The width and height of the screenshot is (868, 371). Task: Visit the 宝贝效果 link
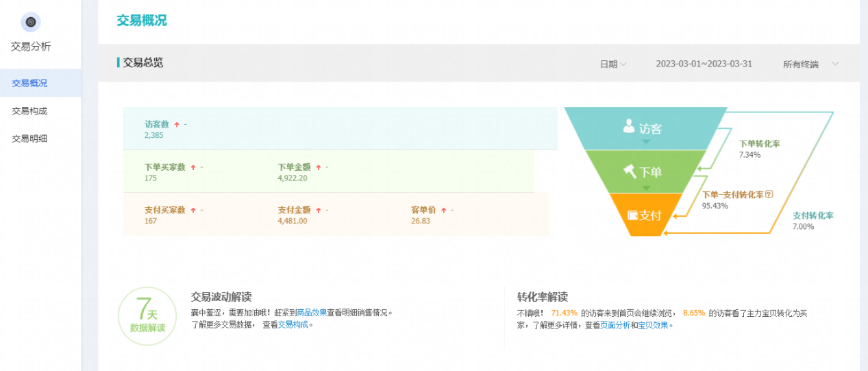[x=654, y=325]
